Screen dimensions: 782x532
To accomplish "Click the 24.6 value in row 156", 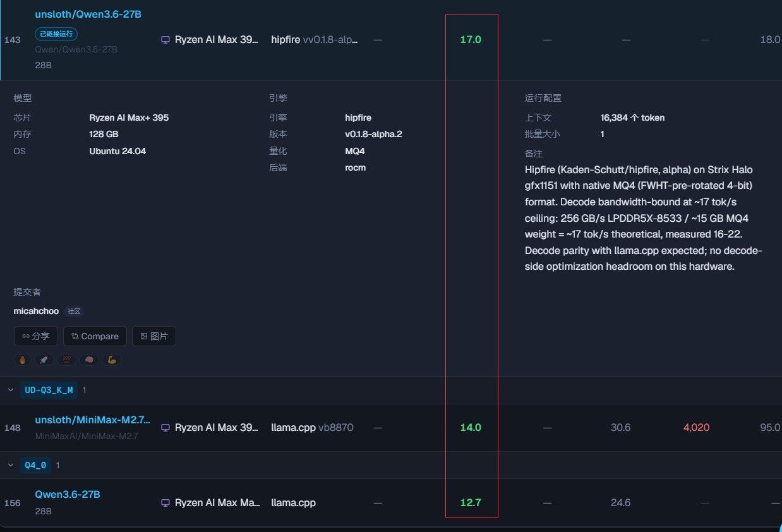I will (x=620, y=503).
